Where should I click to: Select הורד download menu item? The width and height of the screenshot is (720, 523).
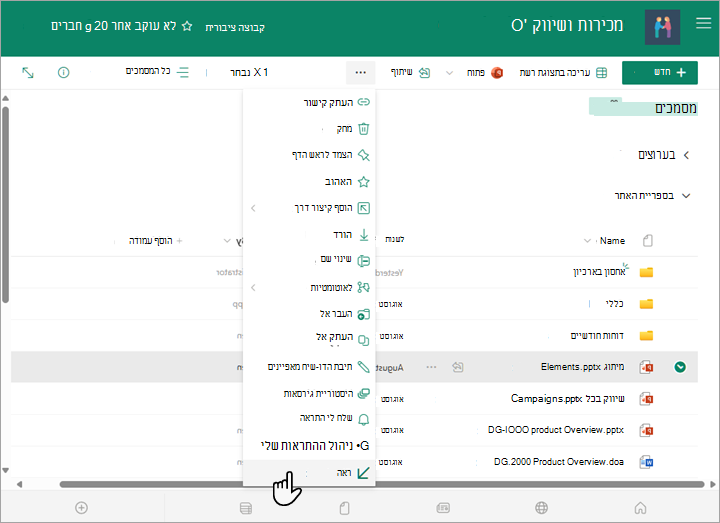309,235
